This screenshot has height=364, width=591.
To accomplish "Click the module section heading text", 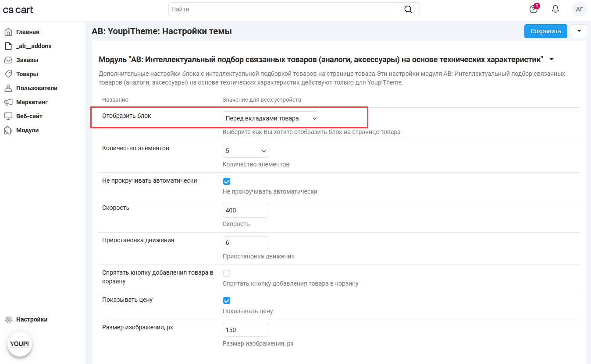I will point(321,59).
